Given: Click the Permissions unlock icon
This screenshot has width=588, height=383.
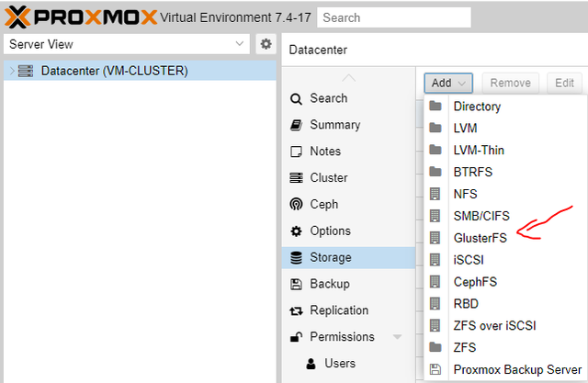Looking at the screenshot, I should (296, 337).
